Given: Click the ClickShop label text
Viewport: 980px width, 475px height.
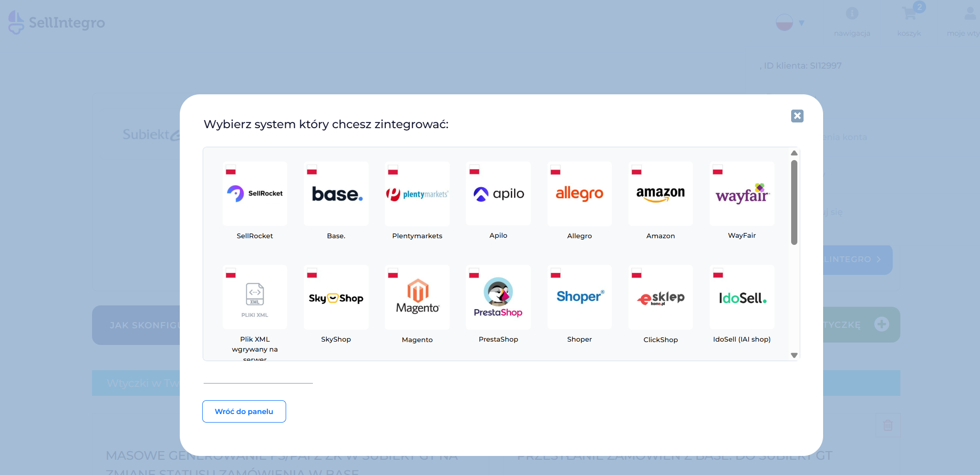Looking at the screenshot, I should (660, 340).
